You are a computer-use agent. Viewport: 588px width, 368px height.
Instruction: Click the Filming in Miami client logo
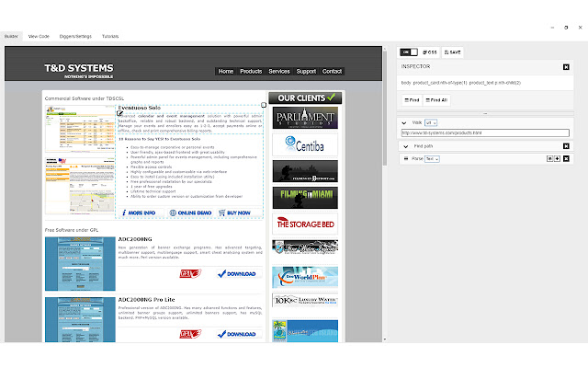tap(305, 198)
